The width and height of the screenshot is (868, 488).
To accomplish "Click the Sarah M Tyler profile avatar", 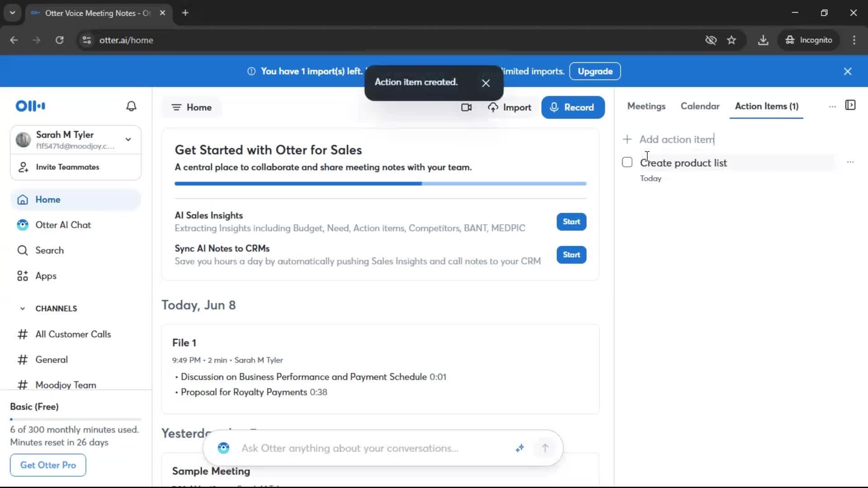I will (x=24, y=140).
